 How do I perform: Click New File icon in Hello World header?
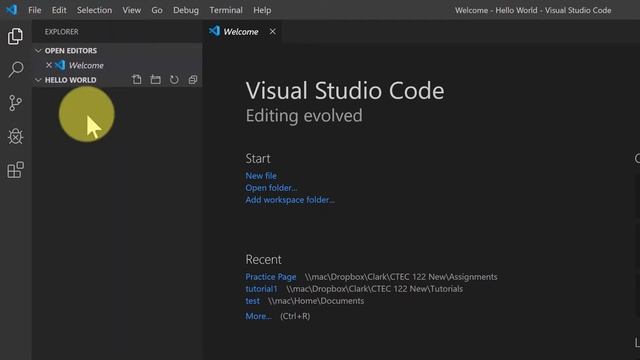137,80
